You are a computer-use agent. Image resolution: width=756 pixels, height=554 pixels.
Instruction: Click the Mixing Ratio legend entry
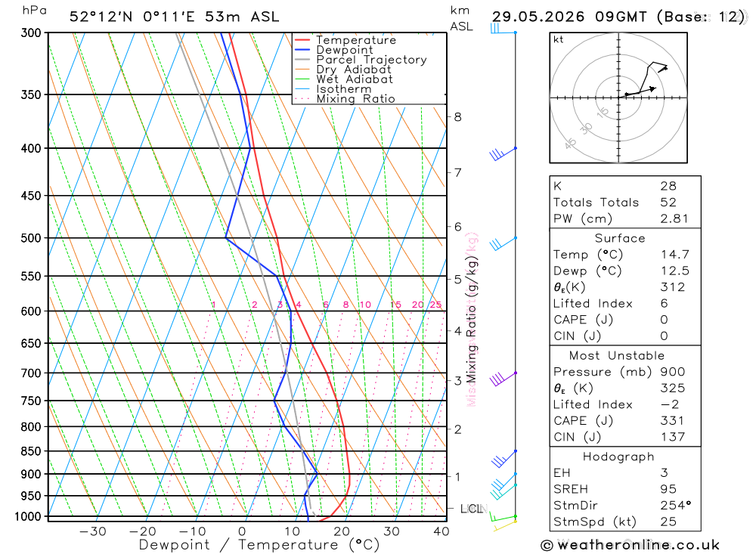345,99
